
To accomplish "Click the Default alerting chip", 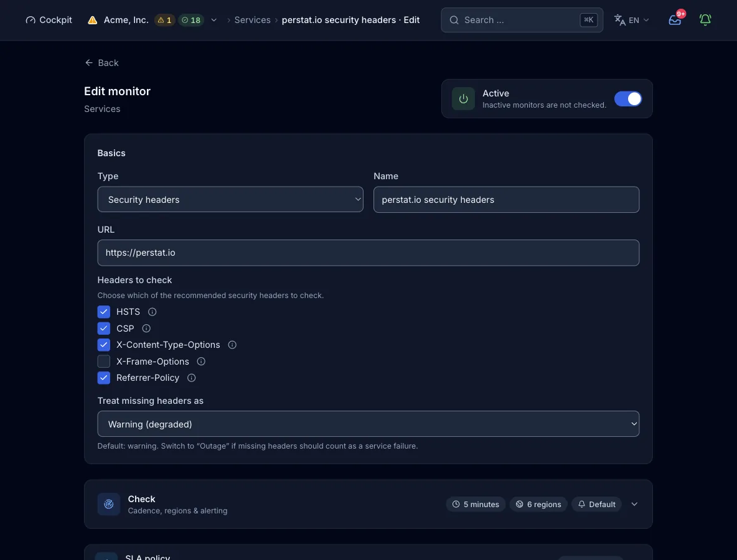I will pos(596,504).
